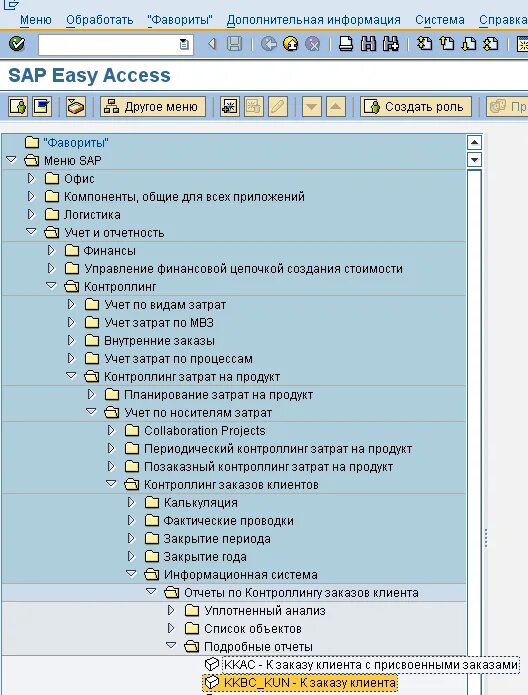Expand the Финансы folder node
This screenshot has width=528, height=695.
coord(51,250)
